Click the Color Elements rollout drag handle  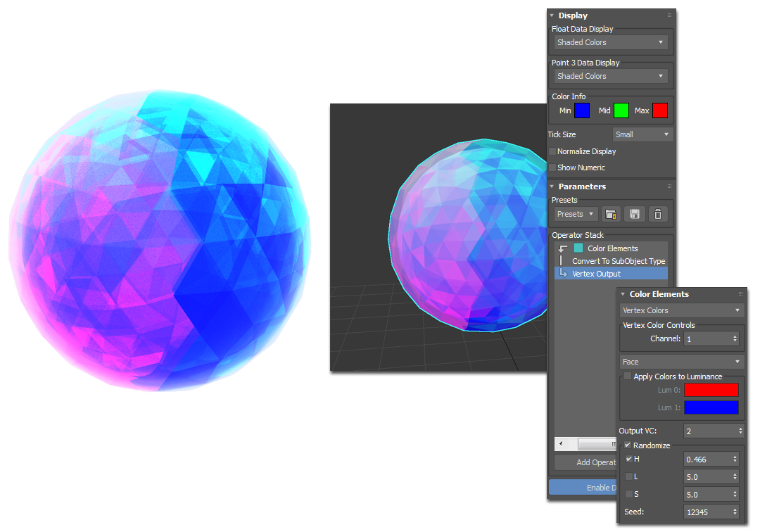[x=740, y=294]
